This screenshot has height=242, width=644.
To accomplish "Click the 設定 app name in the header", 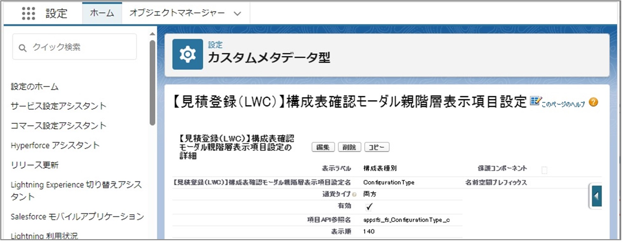I will tap(56, 13).
